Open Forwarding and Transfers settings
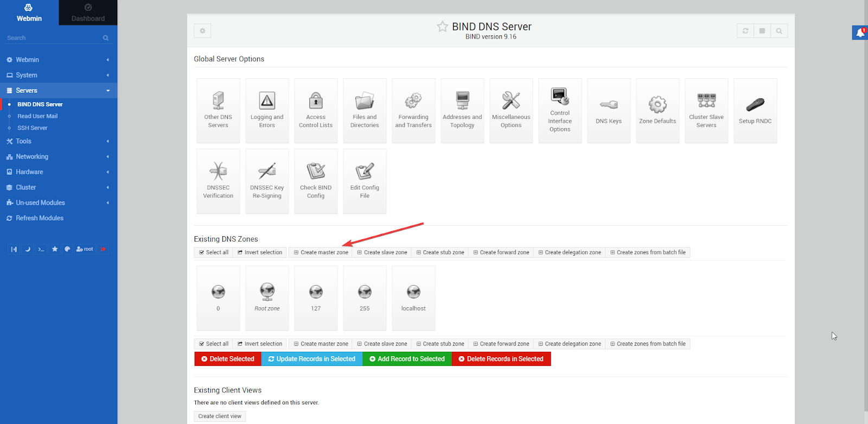868x424 pixels. pos(413,111)
